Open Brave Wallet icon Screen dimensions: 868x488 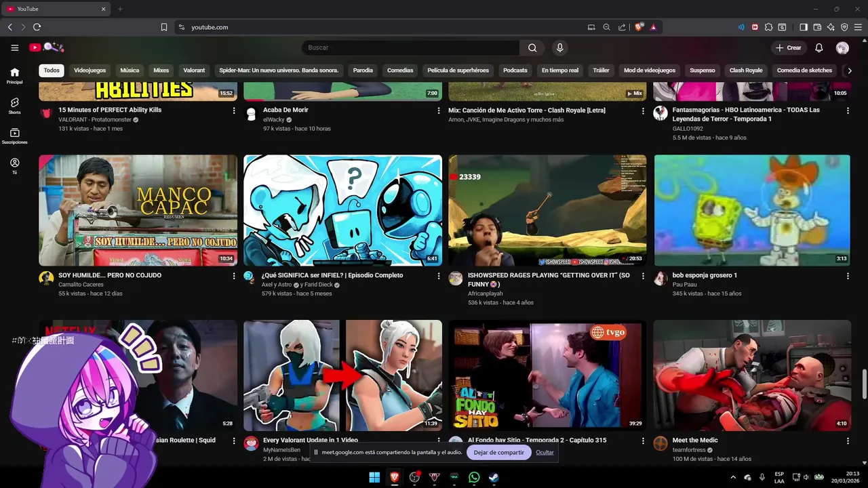(817, 27)
